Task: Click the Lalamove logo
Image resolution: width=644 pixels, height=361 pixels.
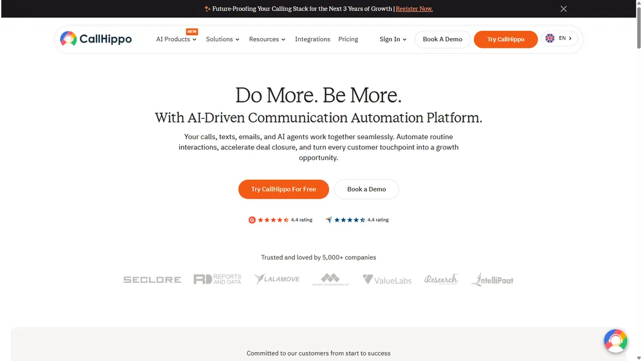Action: click(277, 279)
